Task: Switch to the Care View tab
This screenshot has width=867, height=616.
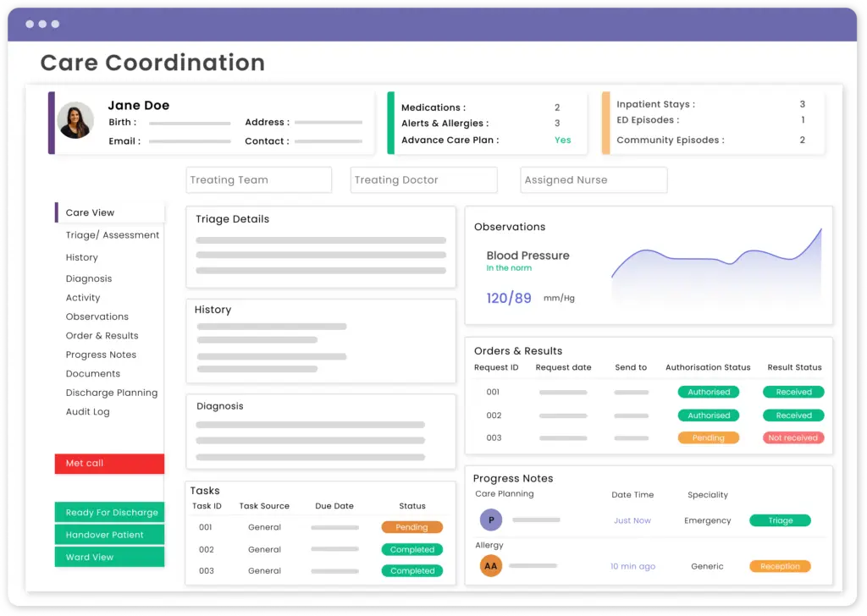Action: 89,212
